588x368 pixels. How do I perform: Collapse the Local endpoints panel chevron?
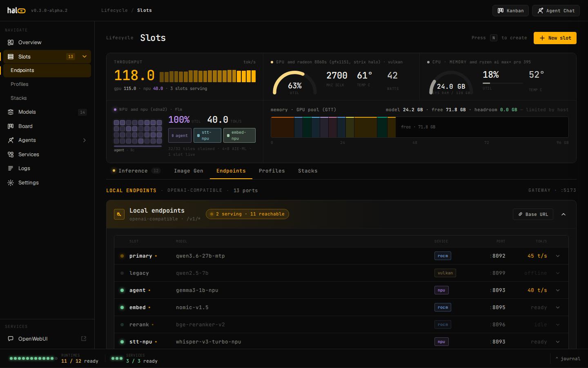click(563, 214)
